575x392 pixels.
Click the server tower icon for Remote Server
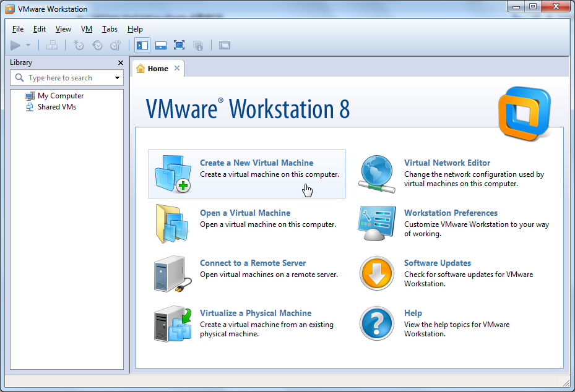[172, 274]
